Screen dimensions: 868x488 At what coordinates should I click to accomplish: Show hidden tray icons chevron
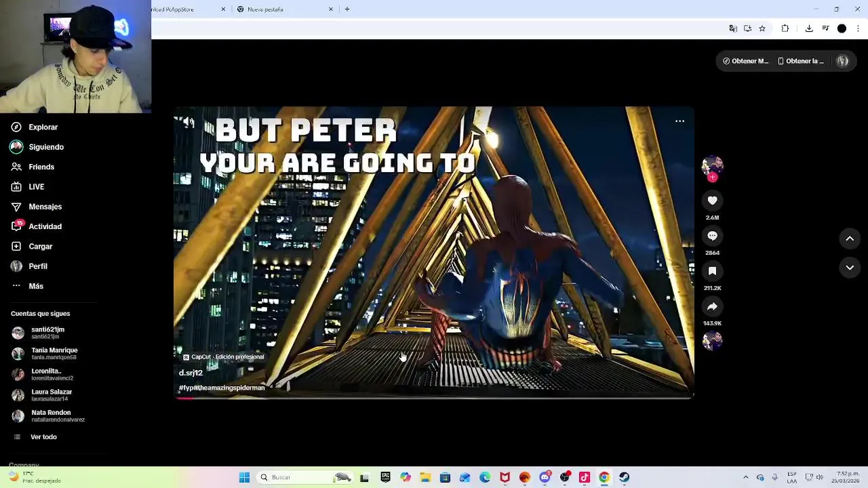pos(745,477)
